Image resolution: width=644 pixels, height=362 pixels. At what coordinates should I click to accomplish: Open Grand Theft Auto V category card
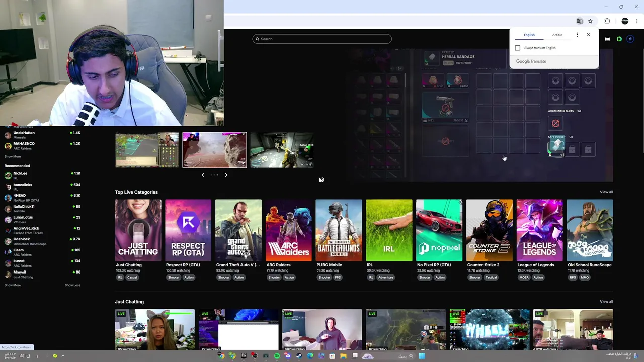[238, 230]
